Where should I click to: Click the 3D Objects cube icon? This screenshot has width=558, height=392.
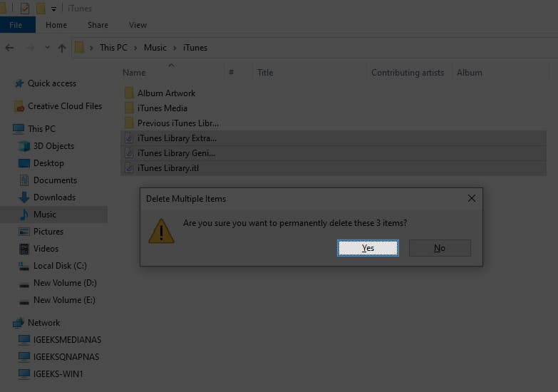coord(24,146)
